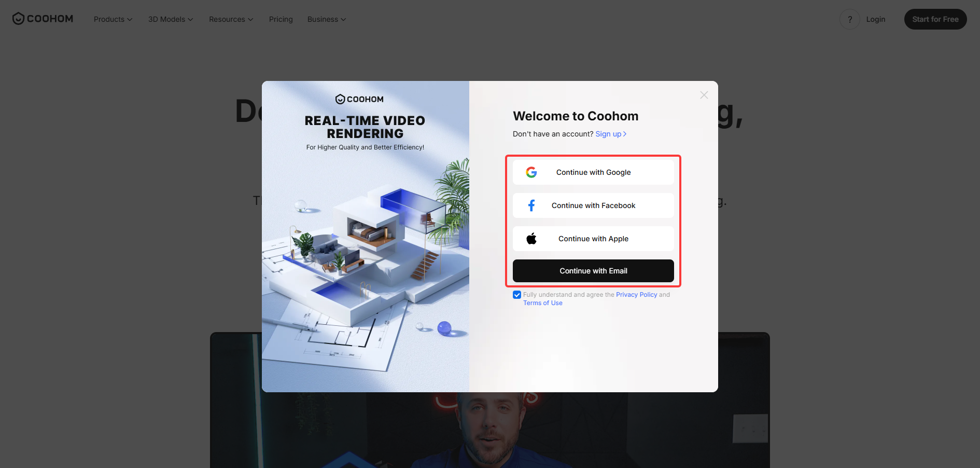This screenshot has width=980, height=468.
Task: Open the Pricing page
Action: [x=281, y=19]
